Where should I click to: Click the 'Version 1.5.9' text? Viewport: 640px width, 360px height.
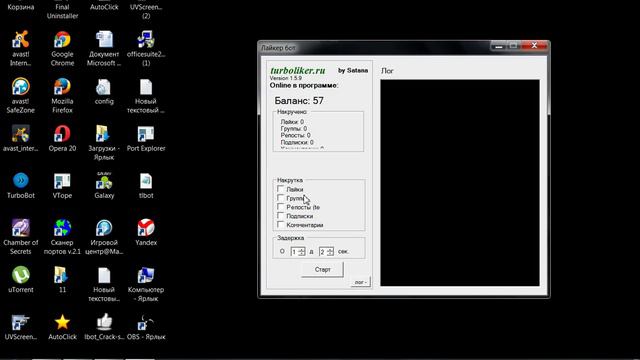(286, 78)
